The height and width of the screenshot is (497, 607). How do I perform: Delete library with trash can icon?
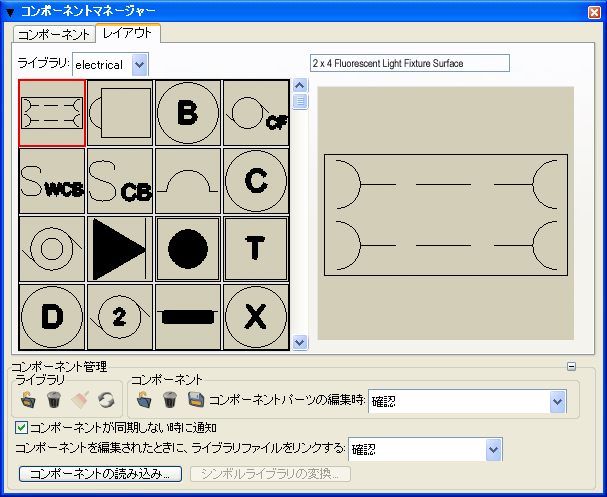(x=54, y=399)
